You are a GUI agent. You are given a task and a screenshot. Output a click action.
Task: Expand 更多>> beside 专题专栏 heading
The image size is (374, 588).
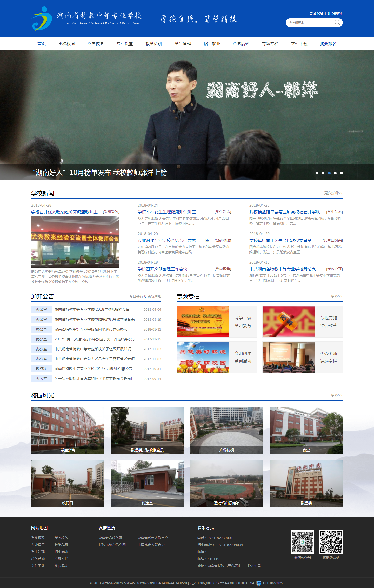pos(337,296)
